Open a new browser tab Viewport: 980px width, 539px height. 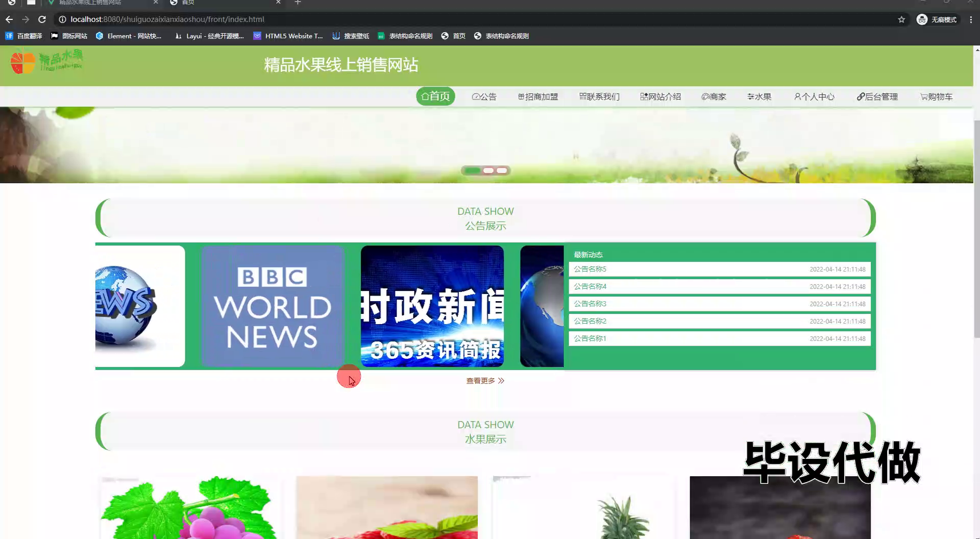(x=298, y=3)
